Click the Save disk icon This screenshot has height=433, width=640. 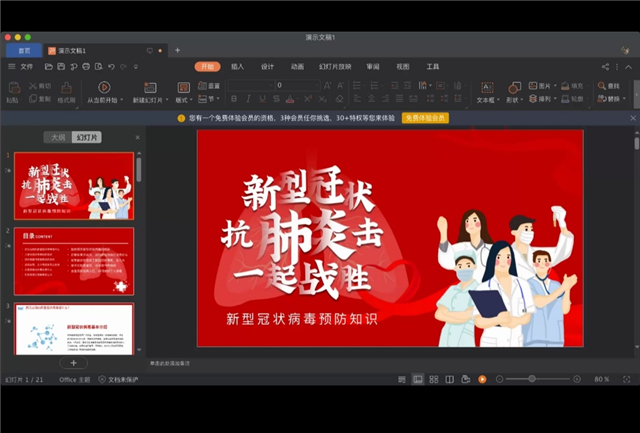coord(61,67)
